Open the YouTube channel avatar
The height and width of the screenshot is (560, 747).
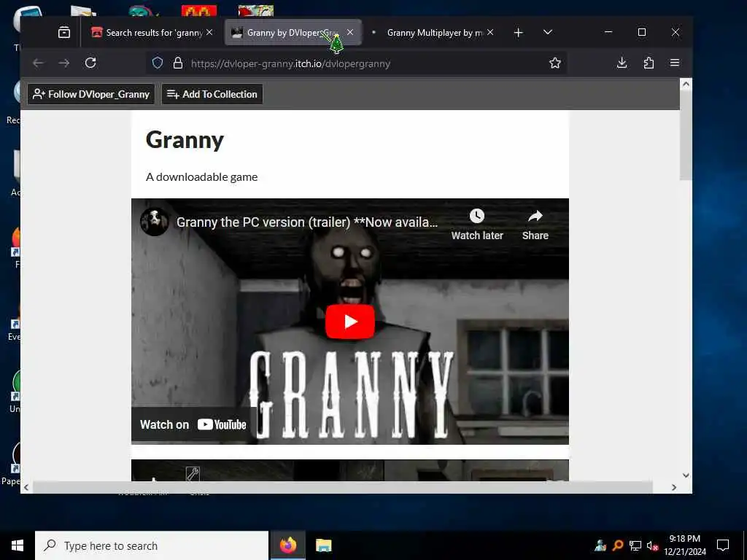pyautogui.click(x=155, y=222)
